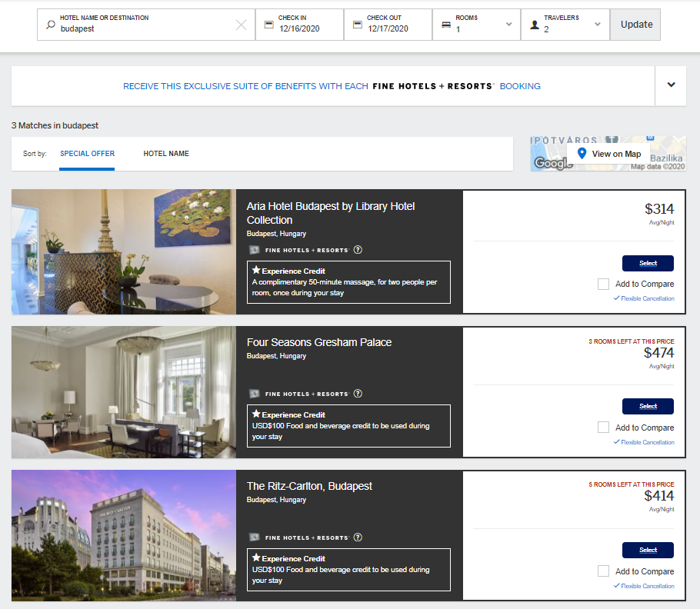Select the Special Offer sort tab
The height and width of the screenshot is (609, 700).
tap(87, 153)
